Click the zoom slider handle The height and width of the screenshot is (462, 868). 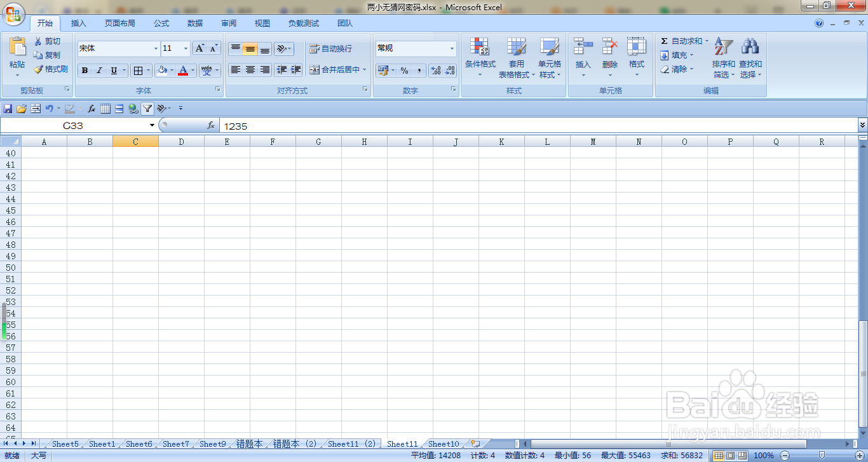coord(822,455)
